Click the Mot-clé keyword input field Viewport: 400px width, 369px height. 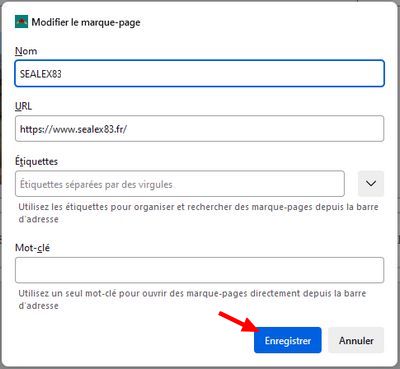[199, 270]
